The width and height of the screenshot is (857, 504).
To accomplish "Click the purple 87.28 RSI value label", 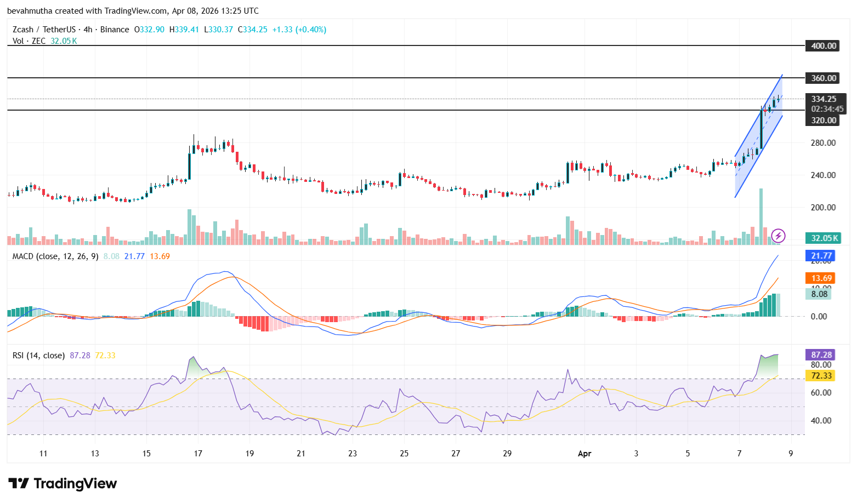I will [820, 355].
